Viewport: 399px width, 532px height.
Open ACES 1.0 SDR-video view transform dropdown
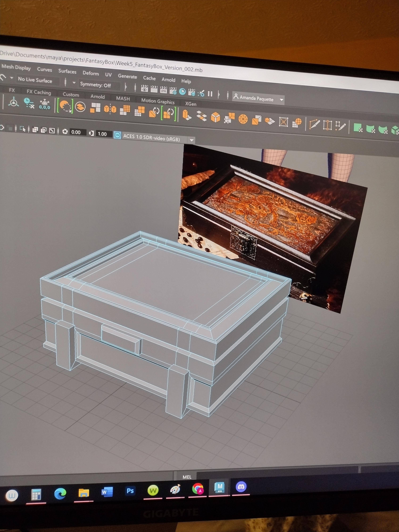[192, 140]
